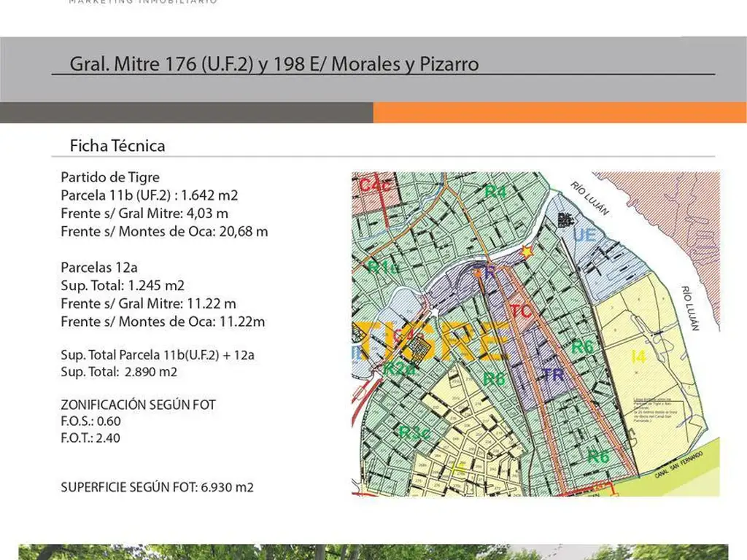Select the red TC zone label
This screenshot has height=560, width=747.
coord(521,311)
